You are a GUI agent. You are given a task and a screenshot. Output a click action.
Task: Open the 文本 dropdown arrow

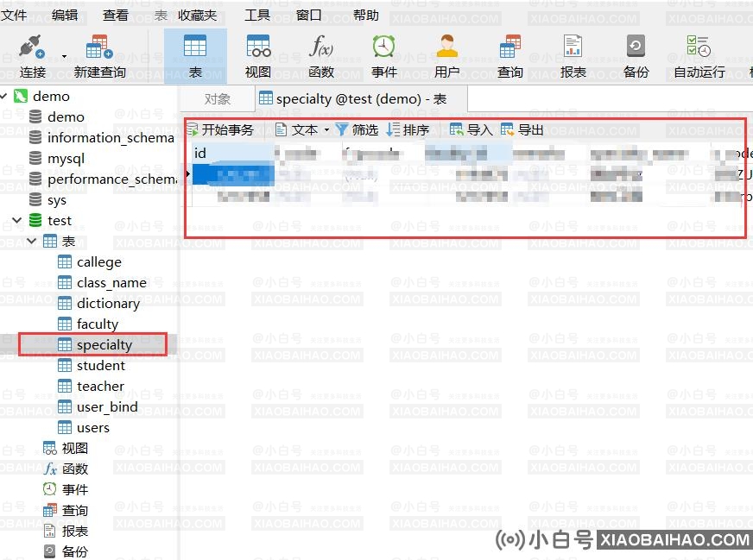click(x=326, y=129)
